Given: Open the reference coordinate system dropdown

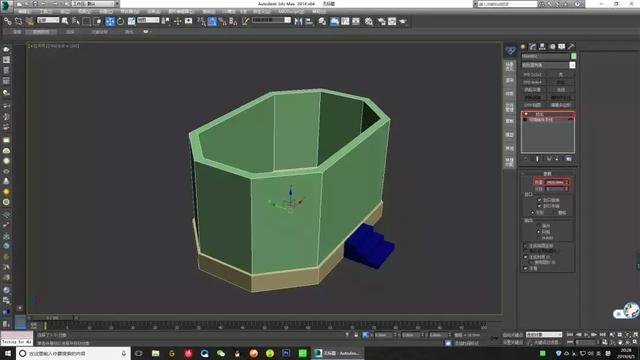Looking at the screenshot, I should pyautogui.click(x=148, y=20).
